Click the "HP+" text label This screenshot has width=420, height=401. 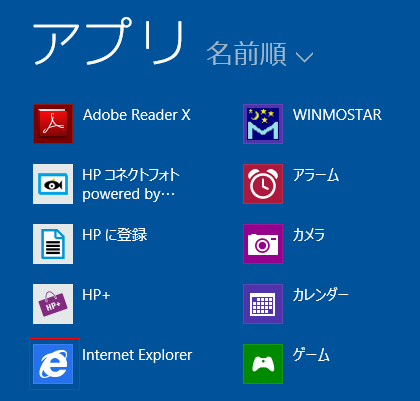[x=96, y=295]
